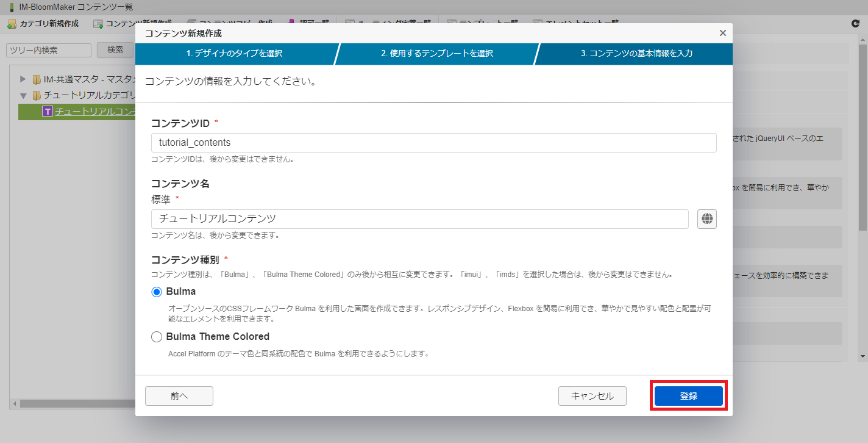The height and width of the screenshot is (443, 868).
Task: Focus the ツリー内検索 search field
Action: coord(48,50)
